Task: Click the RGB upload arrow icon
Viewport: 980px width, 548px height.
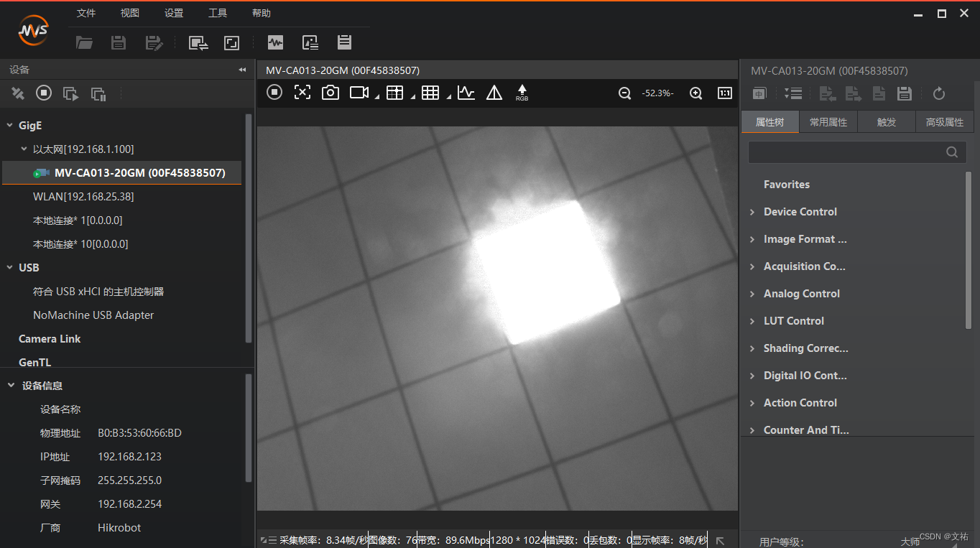Action: click(522, 93)
